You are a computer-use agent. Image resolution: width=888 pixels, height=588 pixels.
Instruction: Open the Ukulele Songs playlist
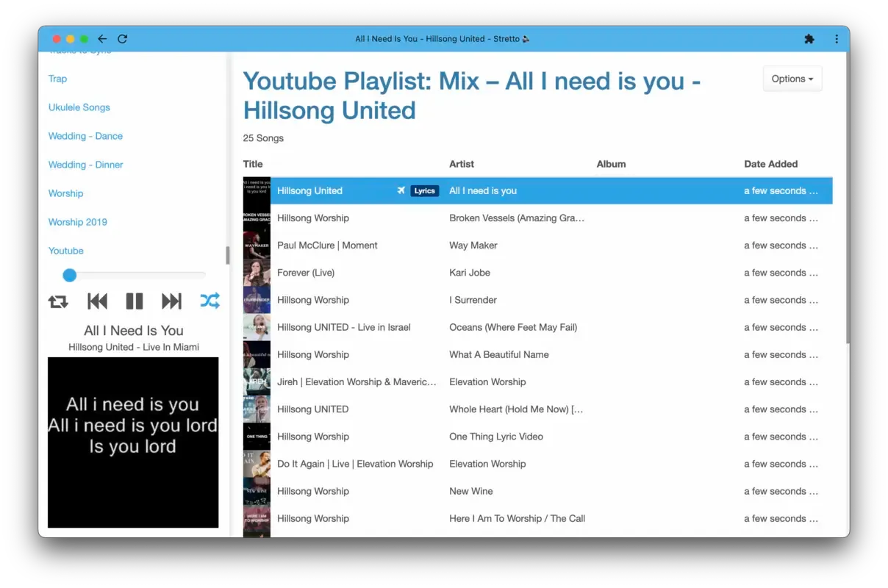coord(79,107)
